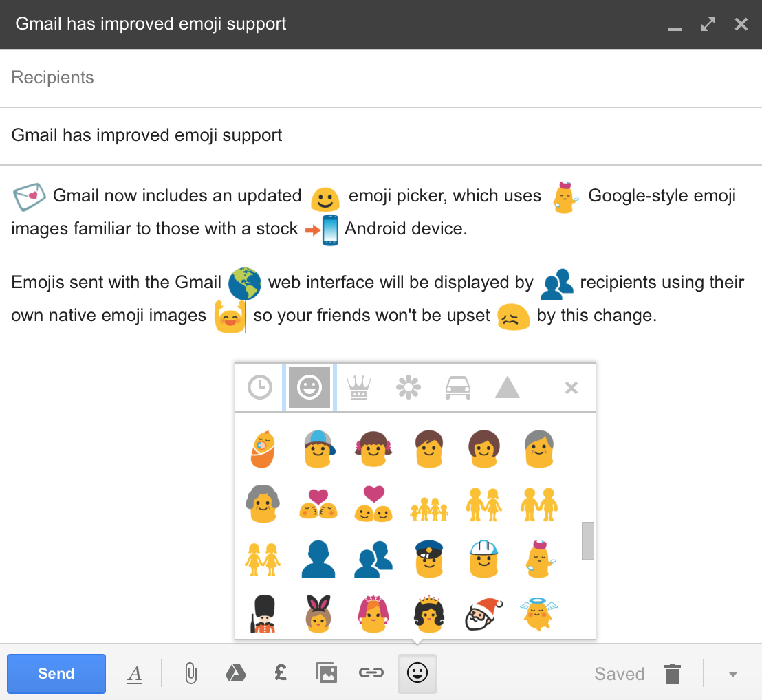Viewport: 762px width, 700px height.
Task: Pick the boy with blue cap emoji
Action: point(318,449)
